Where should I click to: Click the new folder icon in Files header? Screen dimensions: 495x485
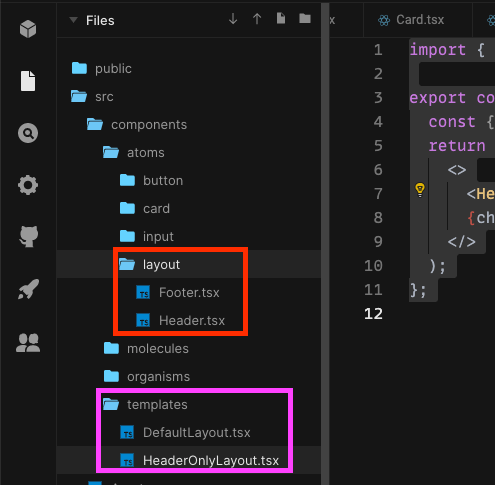pyautogui.click(x=305, y=19)
